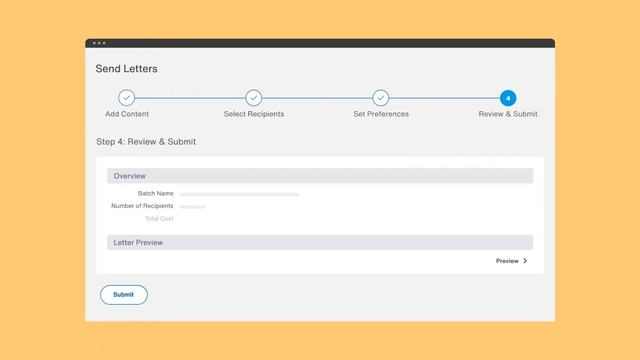This screenshot has height=360, width=640.
Task: Click the Step 4: Review & Submit heading
Action: point(146,142)
